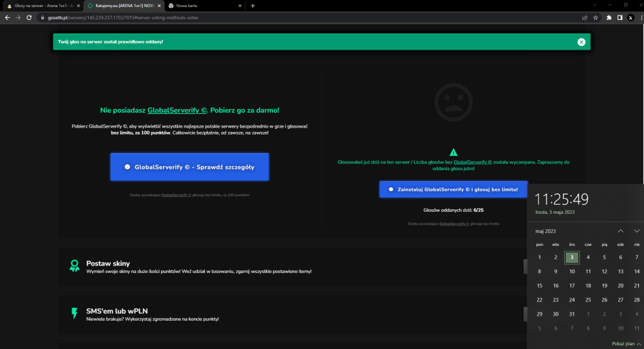Click the 'Postaw skiny' badge icon
Screen dimensions: 644x349
click(x=74, y=266)
